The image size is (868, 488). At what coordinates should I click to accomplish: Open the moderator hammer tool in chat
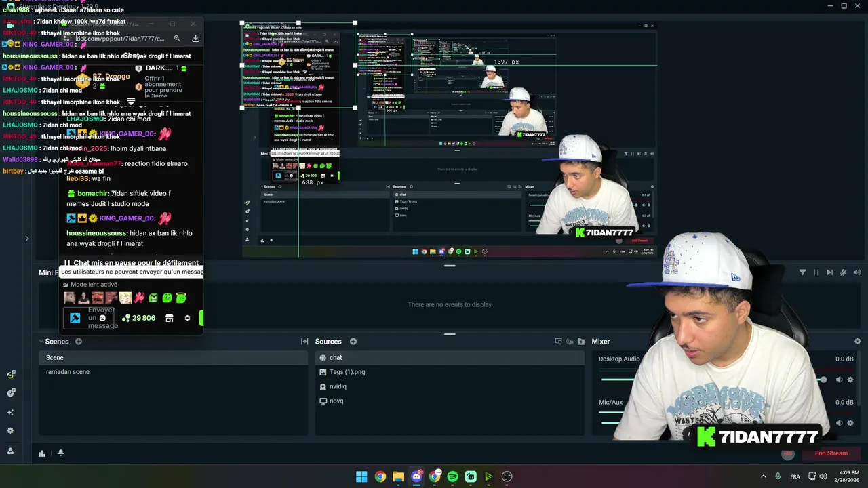(75, 318)
